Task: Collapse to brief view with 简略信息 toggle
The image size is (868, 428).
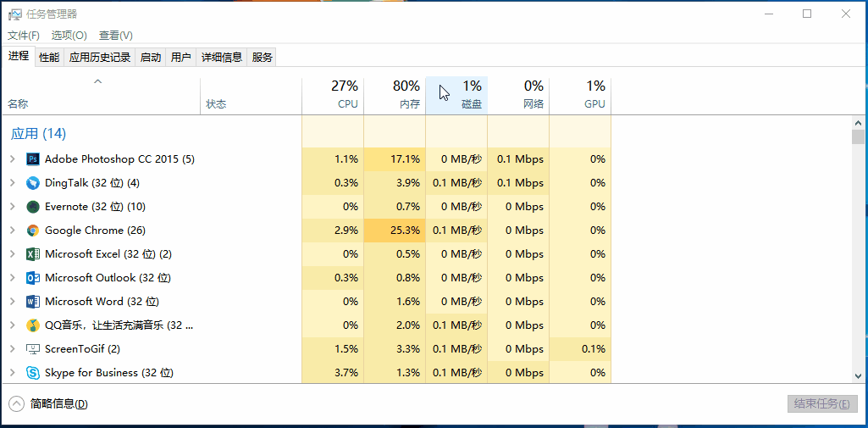Action: click(x=49, y=404)
